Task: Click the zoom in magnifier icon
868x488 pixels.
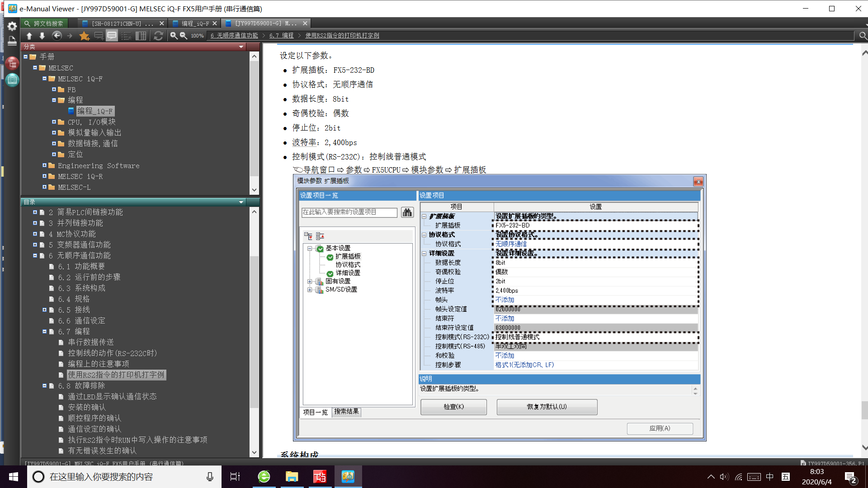Action: point(174,36)
